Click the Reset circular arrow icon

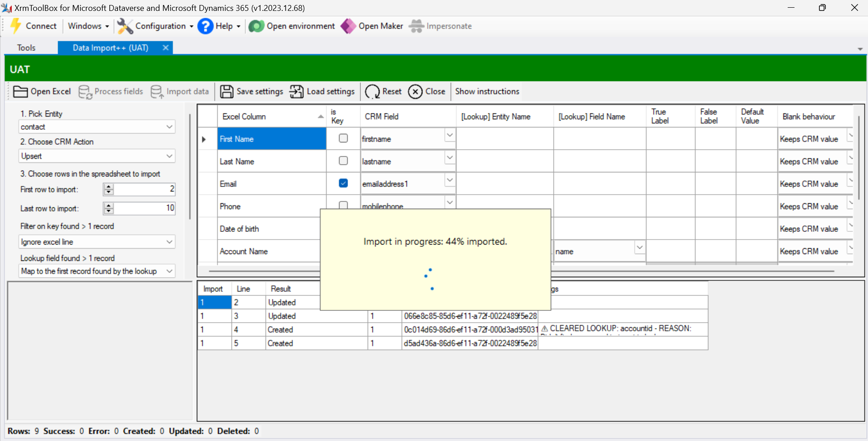click(x=373, y=91)
